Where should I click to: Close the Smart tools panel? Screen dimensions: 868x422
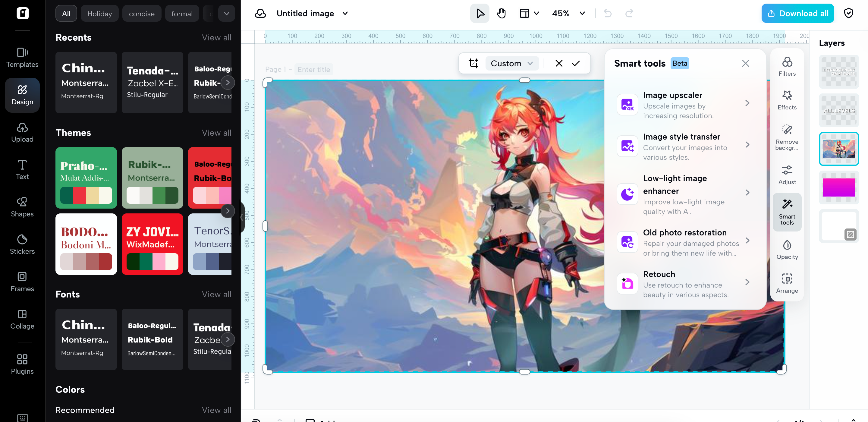(745, 63)
